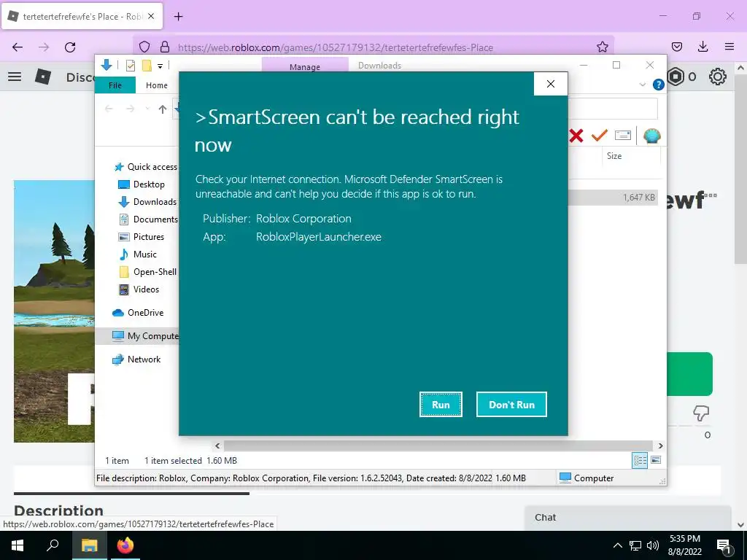Viewport: 747px width, 560px height.
Task: Click the Properties checkmark icon in quick access toolbar
Action: tap(130, 66)
